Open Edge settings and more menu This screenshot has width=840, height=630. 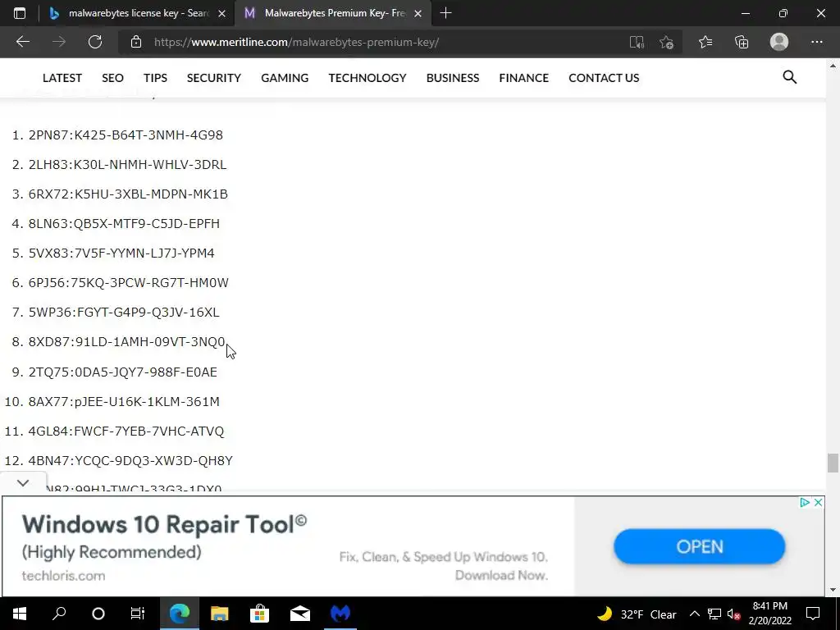click(x=816, y=42)
